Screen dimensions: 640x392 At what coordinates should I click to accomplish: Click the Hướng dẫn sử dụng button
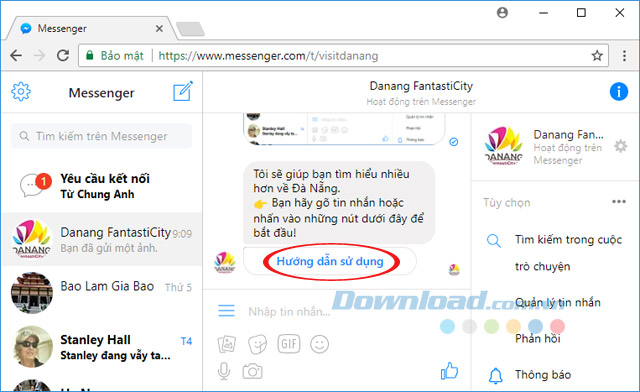point(330,261)
